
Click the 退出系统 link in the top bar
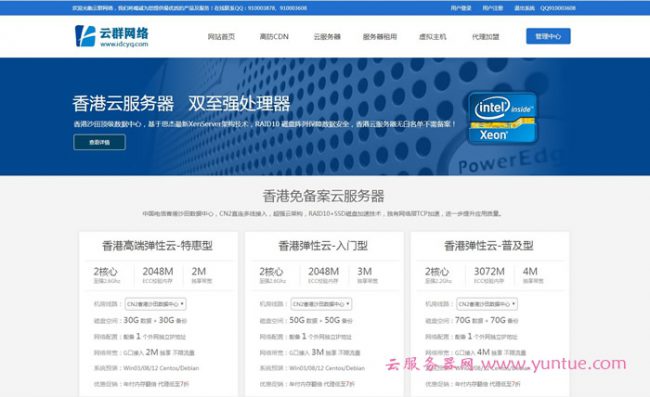[524, 8]
